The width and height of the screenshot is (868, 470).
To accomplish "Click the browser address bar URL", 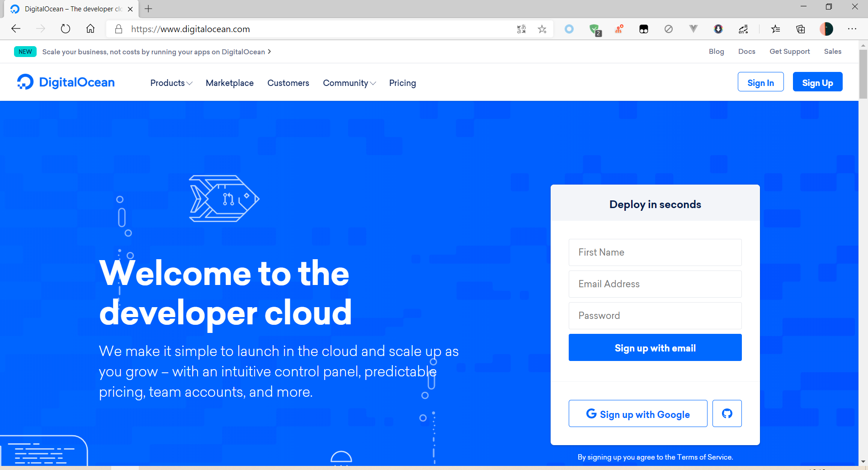I will pyautogui.click(x=190, y=29).
